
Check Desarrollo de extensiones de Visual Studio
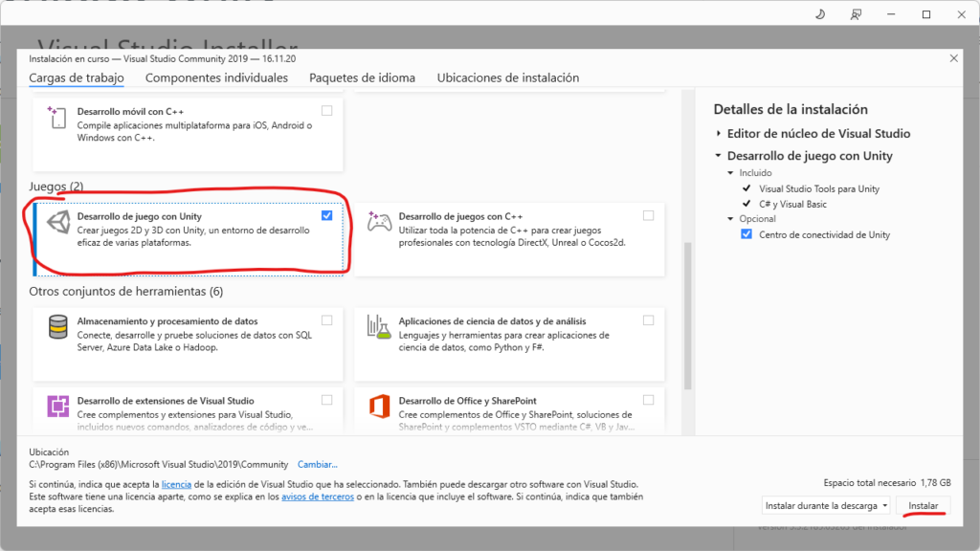(x=327, y=400)
